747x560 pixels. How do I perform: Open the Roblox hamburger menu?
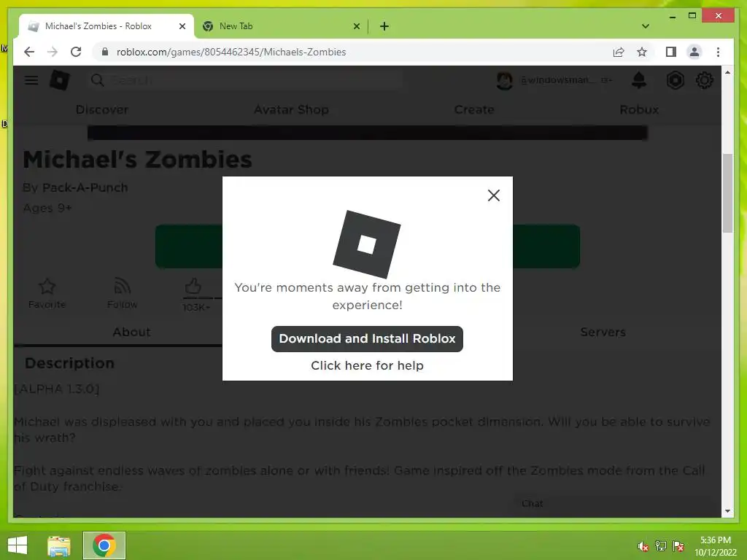[31, 80]
